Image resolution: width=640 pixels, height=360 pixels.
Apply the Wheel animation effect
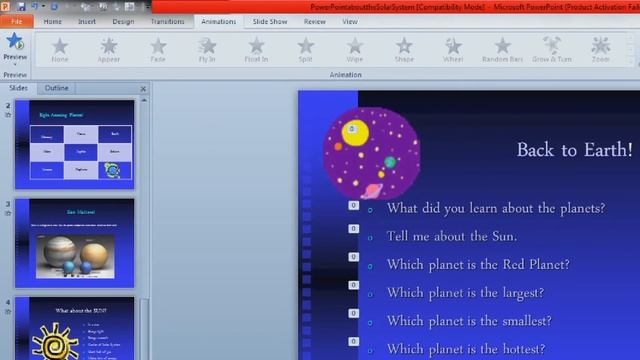(x=453, y=50)
